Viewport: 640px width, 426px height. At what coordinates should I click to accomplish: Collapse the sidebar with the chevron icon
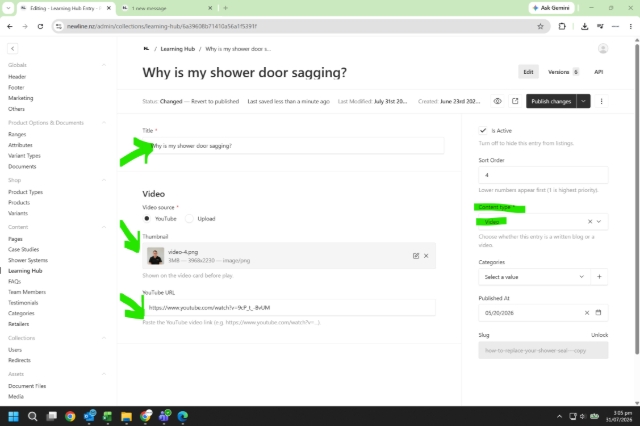pos(13,49)
